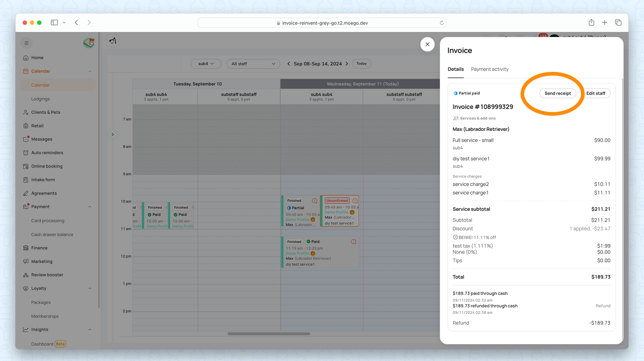Viewport: 644px width, 361px height.
Task: Open Messages from sidebar
Action: pyautogui.click(x=41, y=139)
